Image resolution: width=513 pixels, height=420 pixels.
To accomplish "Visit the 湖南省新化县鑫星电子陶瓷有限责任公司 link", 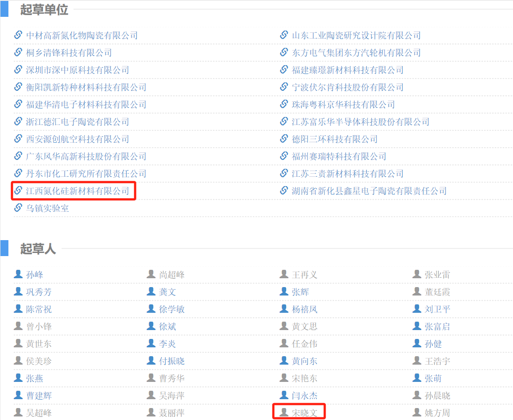I will point(369,191).
